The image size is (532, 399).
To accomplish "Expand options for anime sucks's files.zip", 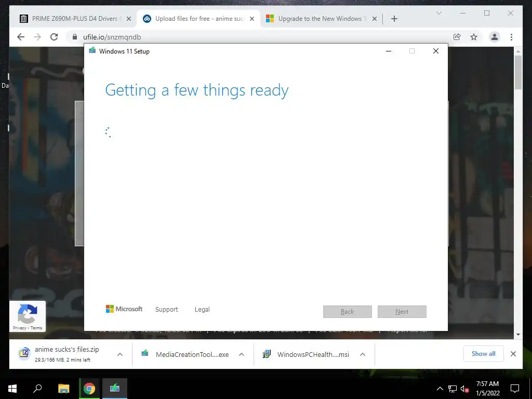I will (120, 354).
